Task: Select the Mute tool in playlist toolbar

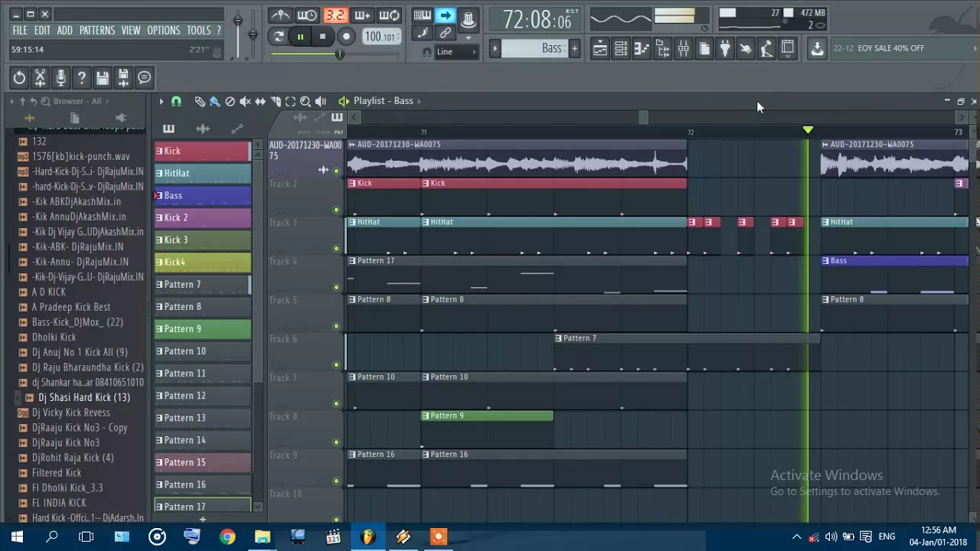Action: (x=245, y=101)
